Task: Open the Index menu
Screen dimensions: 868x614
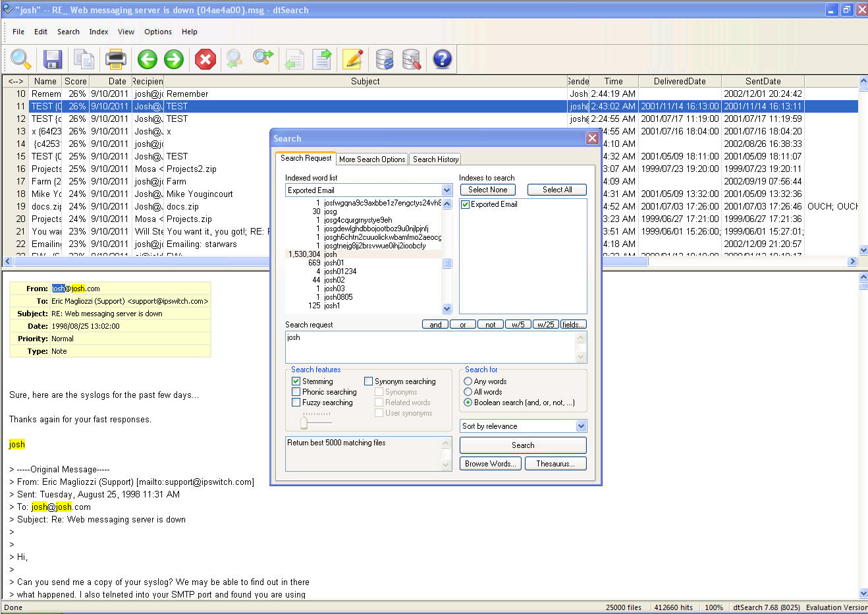Action: click(x=99, y=32)
